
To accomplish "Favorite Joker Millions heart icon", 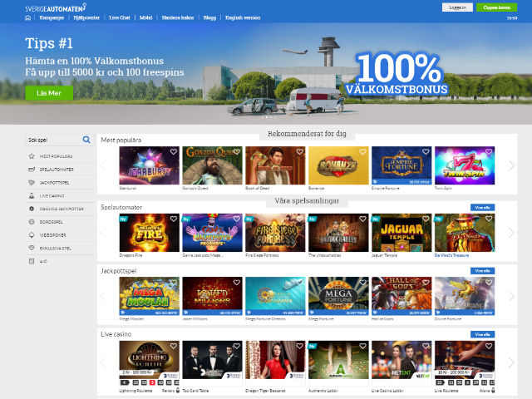I will tap(236, 283).
